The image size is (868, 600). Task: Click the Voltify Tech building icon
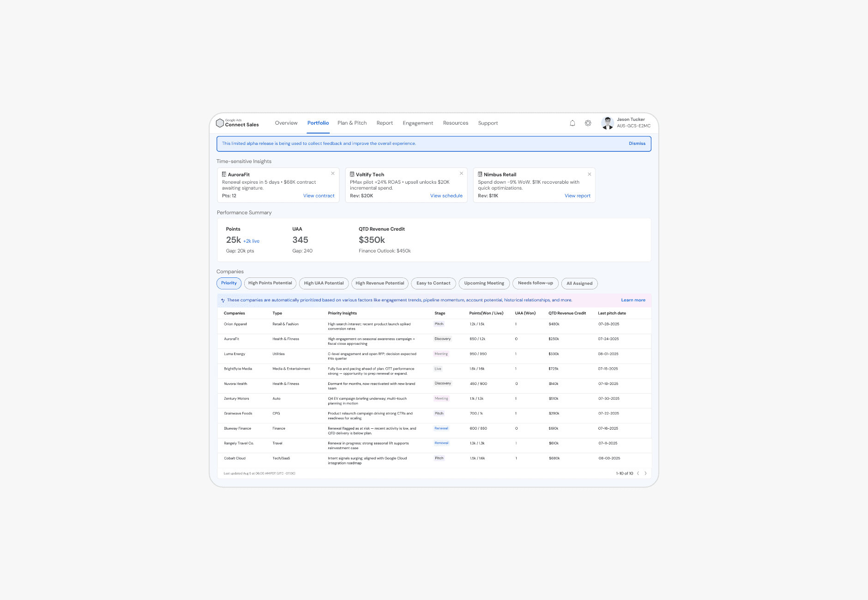[x=352, y=174]
